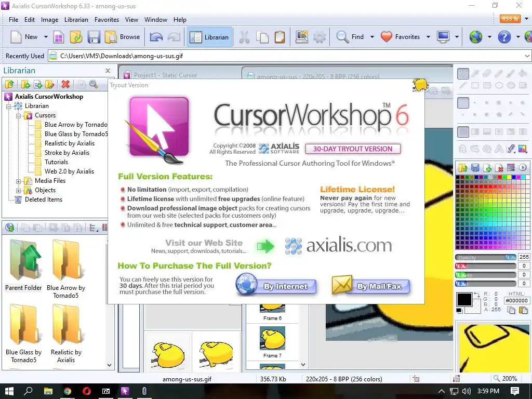Image resolution: width=532 pixels, height=399 pixels.
Task: Toggle the Librarian panel toolbar button
Action: 209,37
